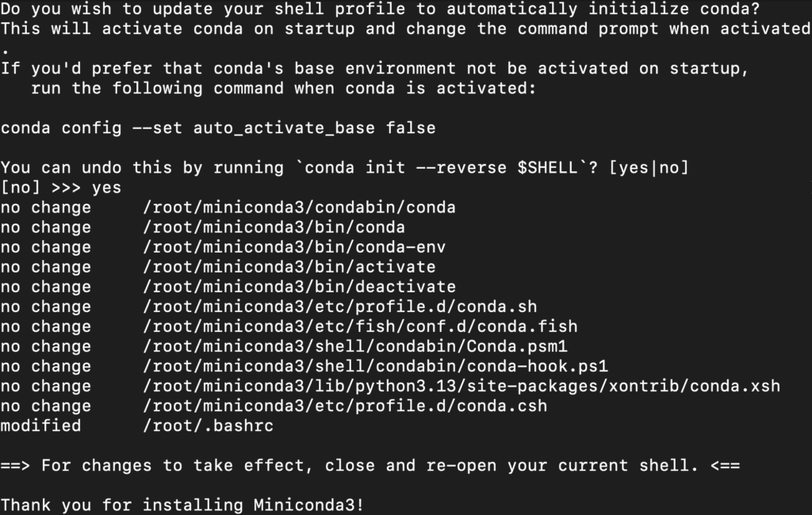Image resolution: width=812 pixels, height=515 pixels.
Task: Click the /root/miniconda3/condabin/conda path
Action: coord(299,208)
